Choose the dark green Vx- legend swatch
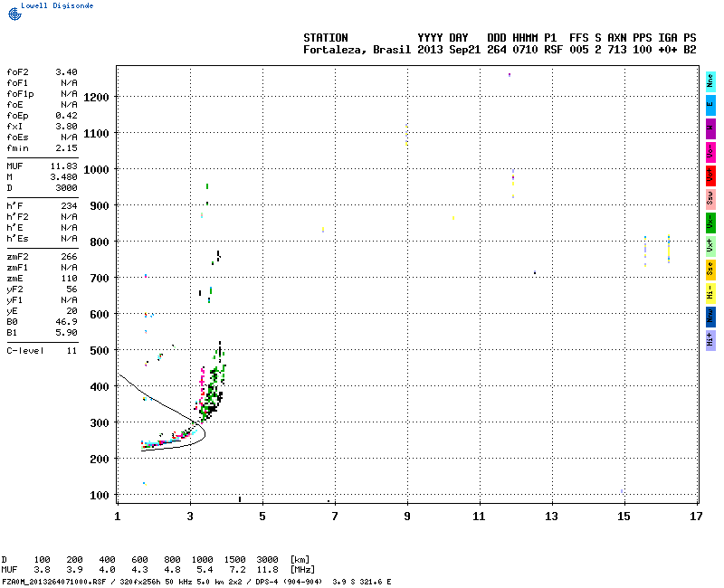Viewport: 724px width, 588px height. point(710,223)
